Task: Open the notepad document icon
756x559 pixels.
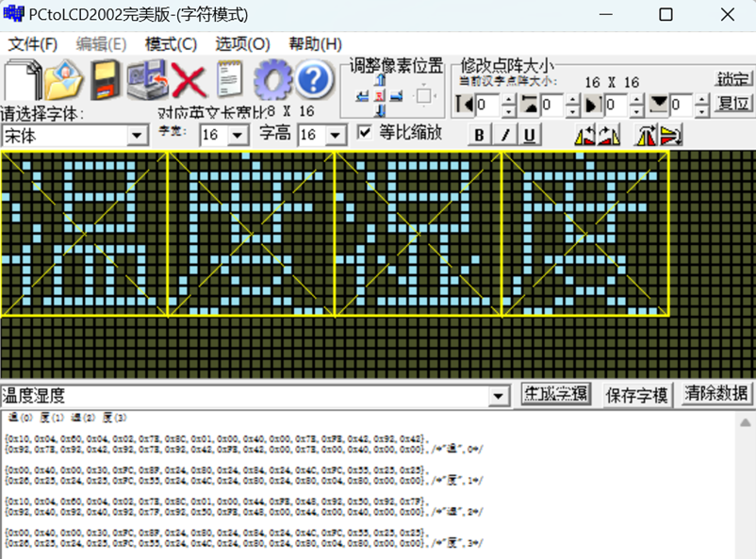Action: click(229, 79)
